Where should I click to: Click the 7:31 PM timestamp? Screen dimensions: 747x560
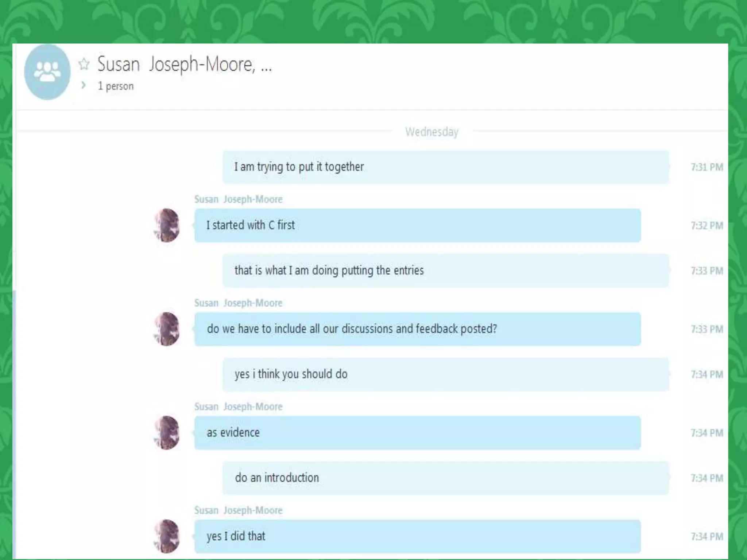coord(707,167)
